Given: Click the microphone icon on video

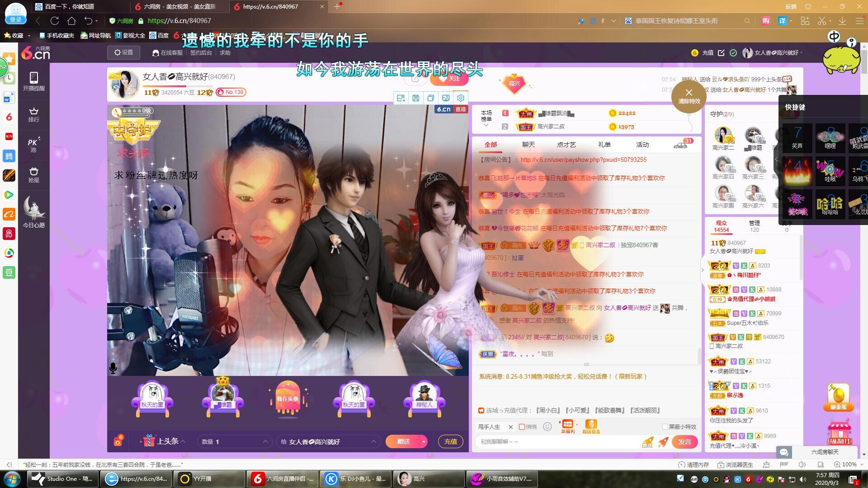Looking at the screenshot, I should (113, 368).
